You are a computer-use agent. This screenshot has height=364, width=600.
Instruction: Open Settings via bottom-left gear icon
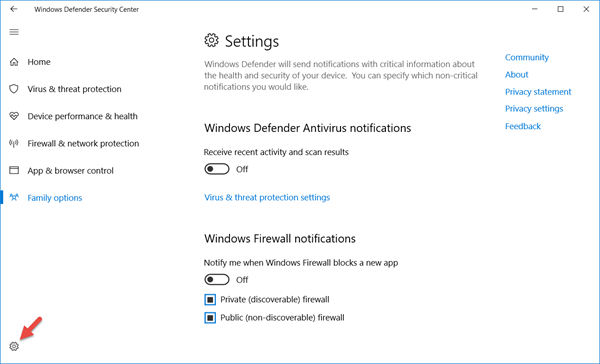point(14,346)
